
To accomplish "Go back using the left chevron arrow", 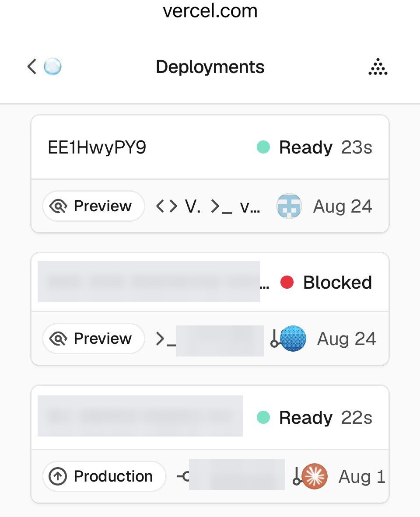I will coord(31,66).
